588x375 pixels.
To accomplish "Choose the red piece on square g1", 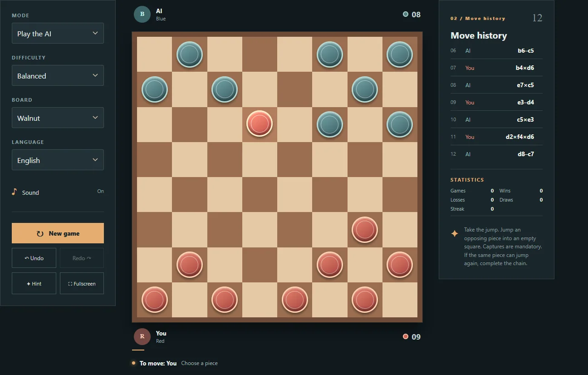I will click(x=365, y=300).
